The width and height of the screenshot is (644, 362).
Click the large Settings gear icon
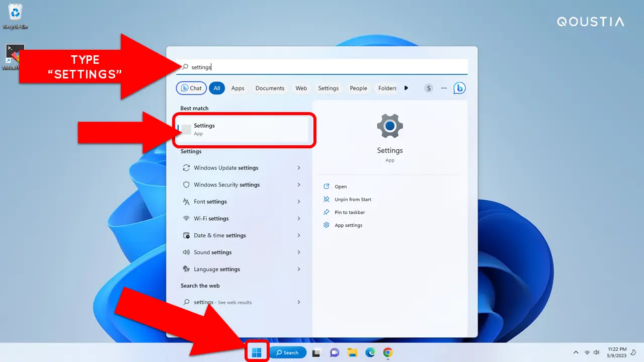coord(390,126)
